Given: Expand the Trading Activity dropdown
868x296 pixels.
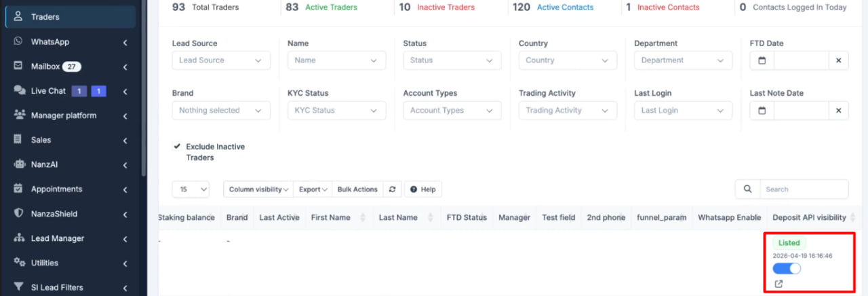Looking at the screenshot, I should click(568, 111).
